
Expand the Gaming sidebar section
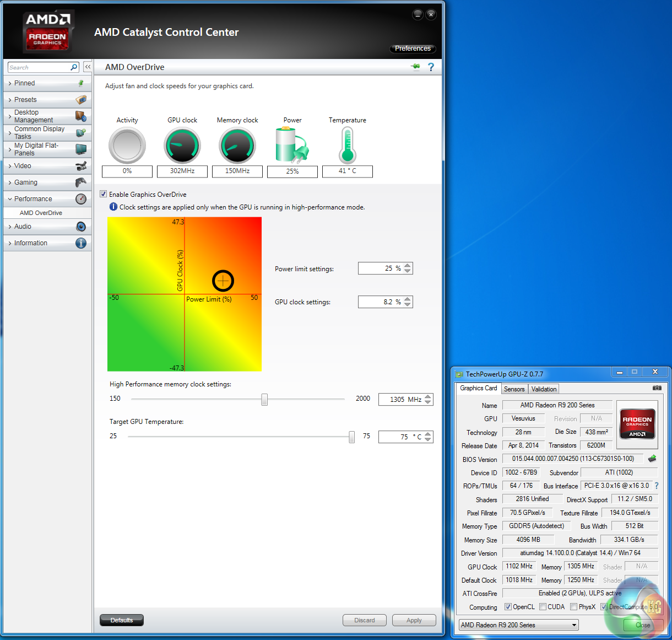[26, 182]
